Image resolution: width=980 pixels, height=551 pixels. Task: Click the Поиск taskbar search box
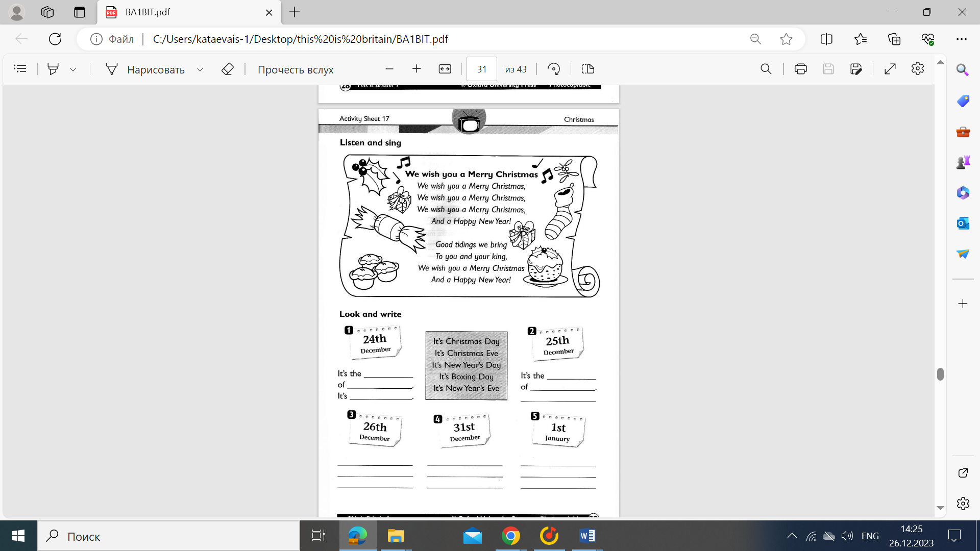click(x=168, y=536)
